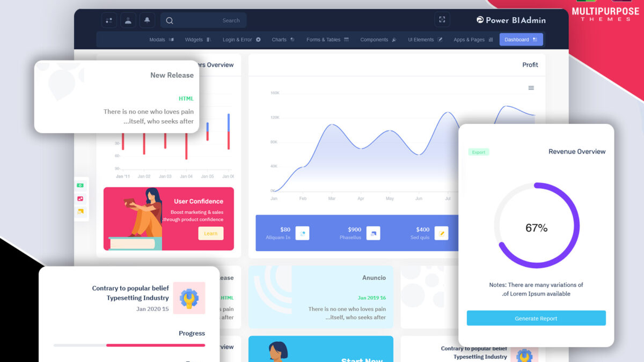Image resolution: width=644 pixels, height=362 pixels.
Task: Click the pink image sidebar icon
Action: coord(80,198)
